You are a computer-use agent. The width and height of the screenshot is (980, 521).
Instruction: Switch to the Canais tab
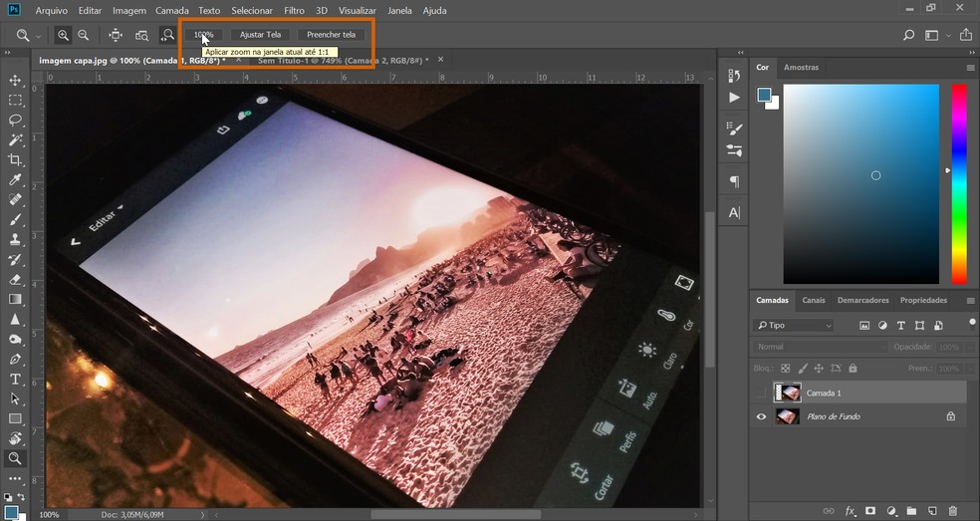[813, 300]
